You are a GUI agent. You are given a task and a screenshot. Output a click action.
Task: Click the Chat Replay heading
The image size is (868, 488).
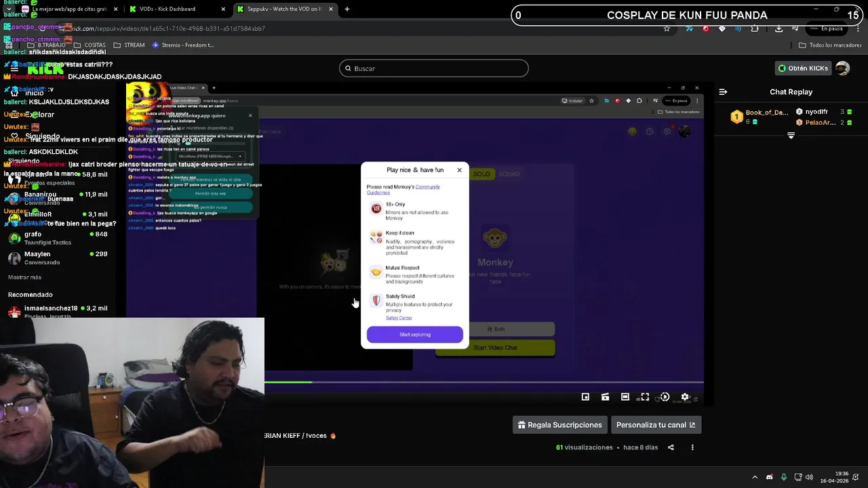coord(791,91)
